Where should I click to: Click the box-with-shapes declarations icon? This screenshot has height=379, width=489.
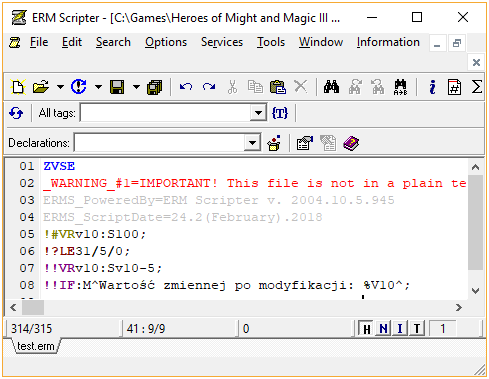[274, 143]
